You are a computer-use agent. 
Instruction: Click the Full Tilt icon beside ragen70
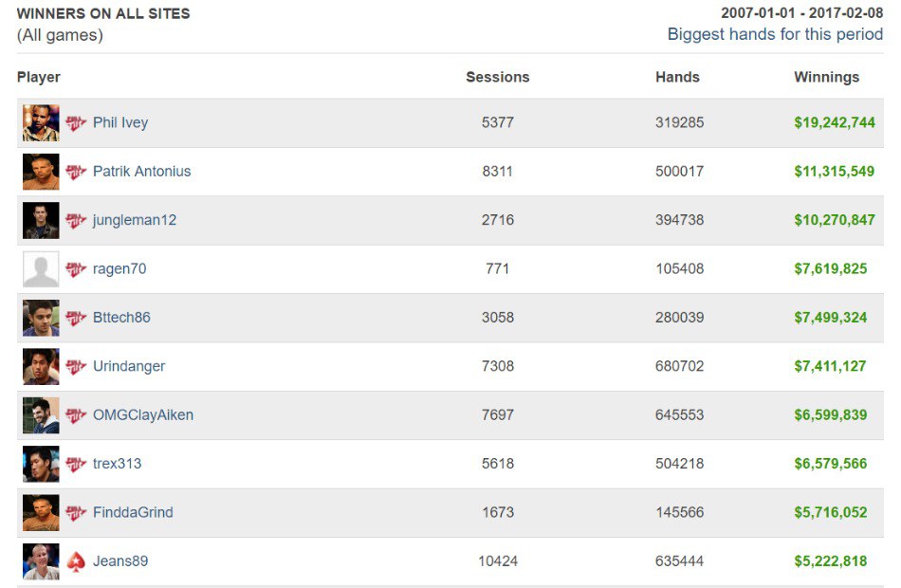pyautogui.click(x=76, y=269)
